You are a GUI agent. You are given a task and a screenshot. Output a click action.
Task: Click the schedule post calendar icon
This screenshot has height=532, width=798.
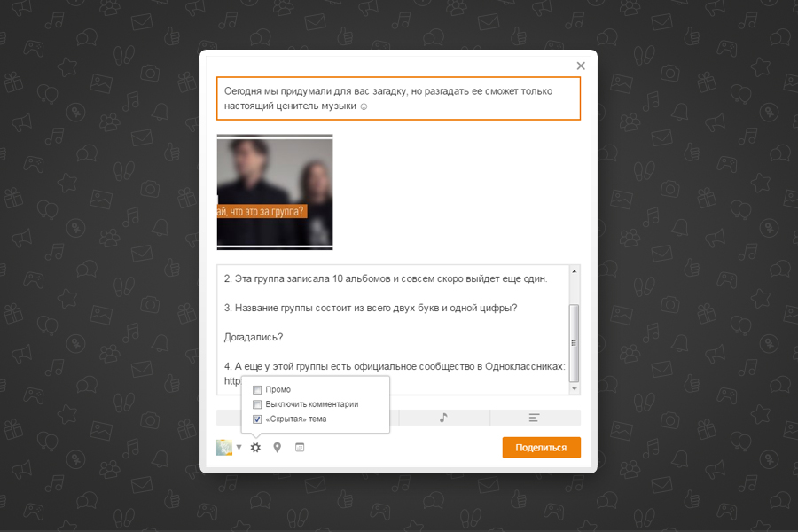click(x=300, y=448)
